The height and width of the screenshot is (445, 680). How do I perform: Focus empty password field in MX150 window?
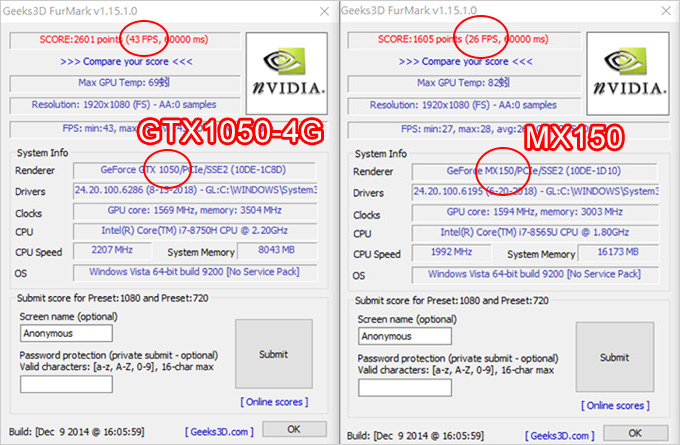(405, 388)
